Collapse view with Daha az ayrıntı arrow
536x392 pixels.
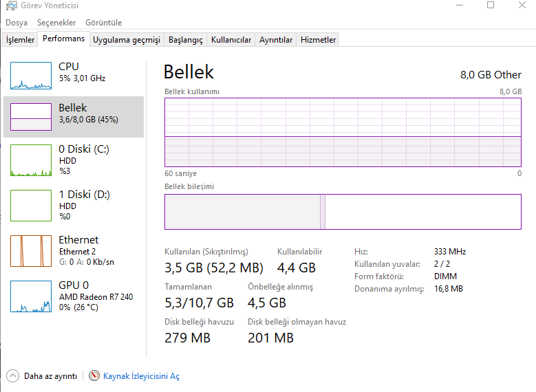point(13,376)
